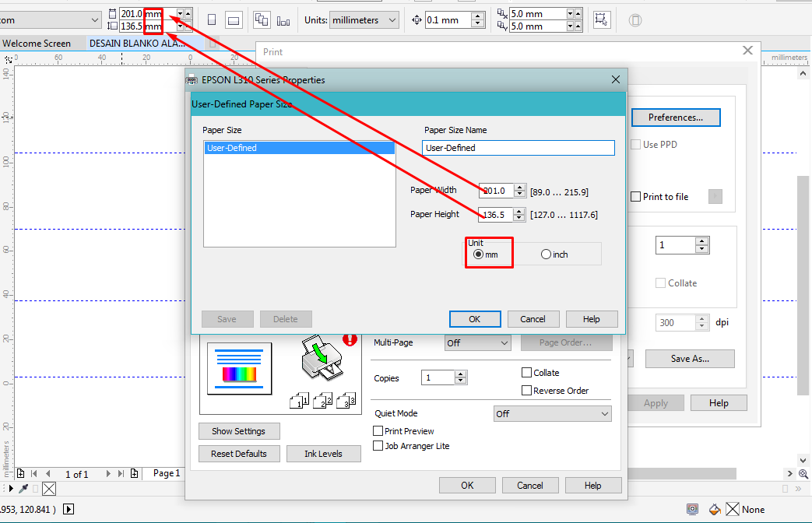Image resolution: width=812 pixels, height=523 pixels.
Task: Click the red warning exclamation icon
Action: [350, 339]
